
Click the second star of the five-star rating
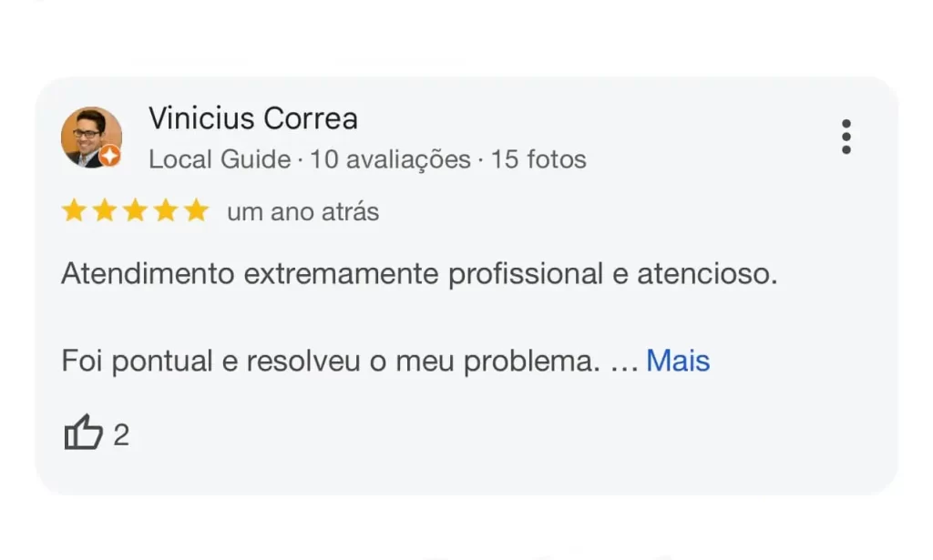pos(105,209)
